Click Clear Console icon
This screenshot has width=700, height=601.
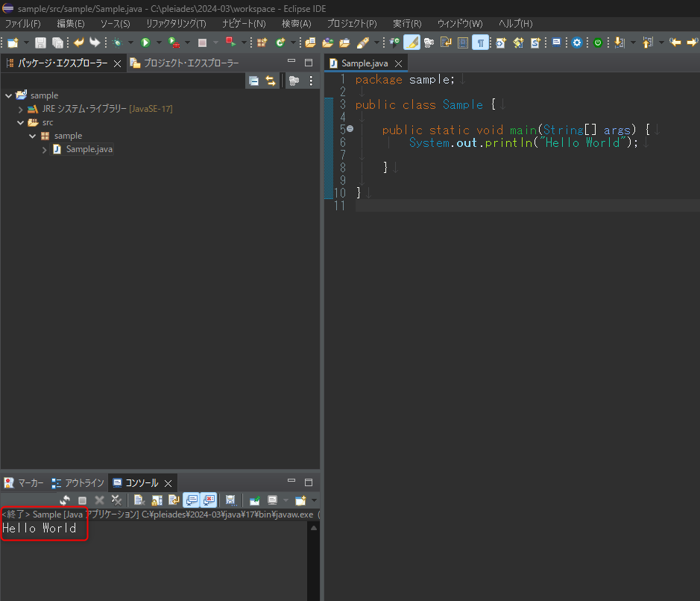click(139, 500)
